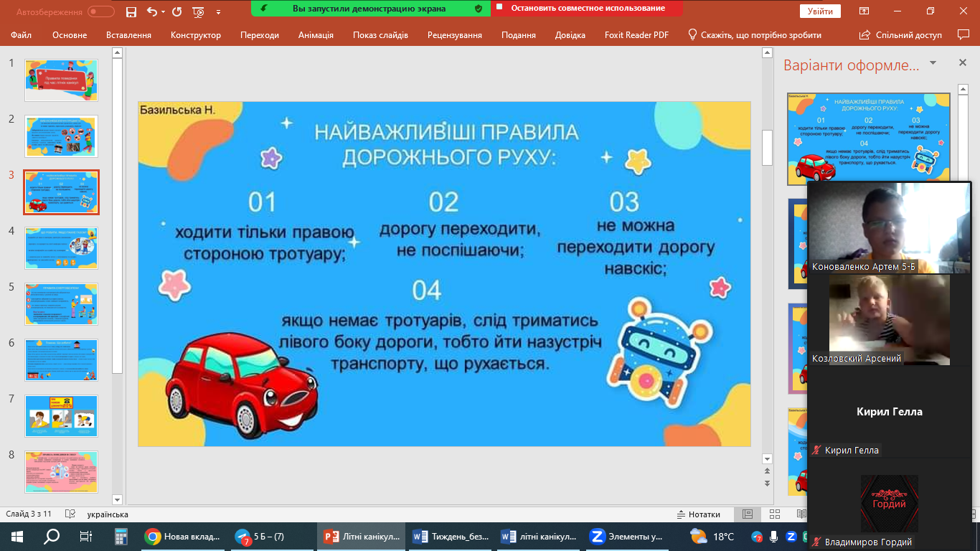
Task: Click slide panel scroll-up arrow
Action: [118, 52]
